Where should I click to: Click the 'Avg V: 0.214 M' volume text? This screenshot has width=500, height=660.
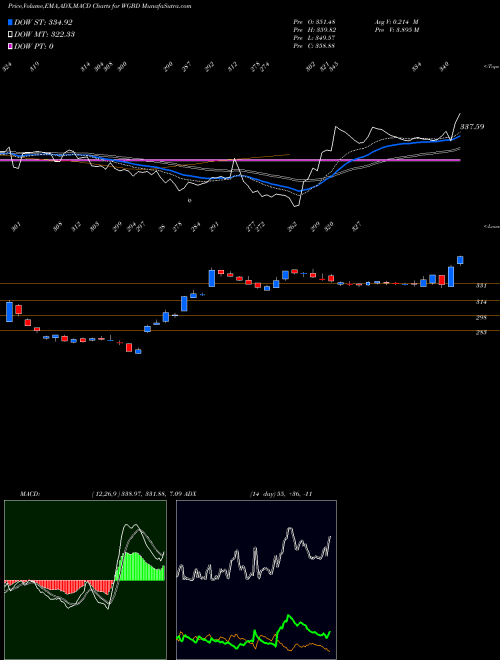tap(397, 22)
